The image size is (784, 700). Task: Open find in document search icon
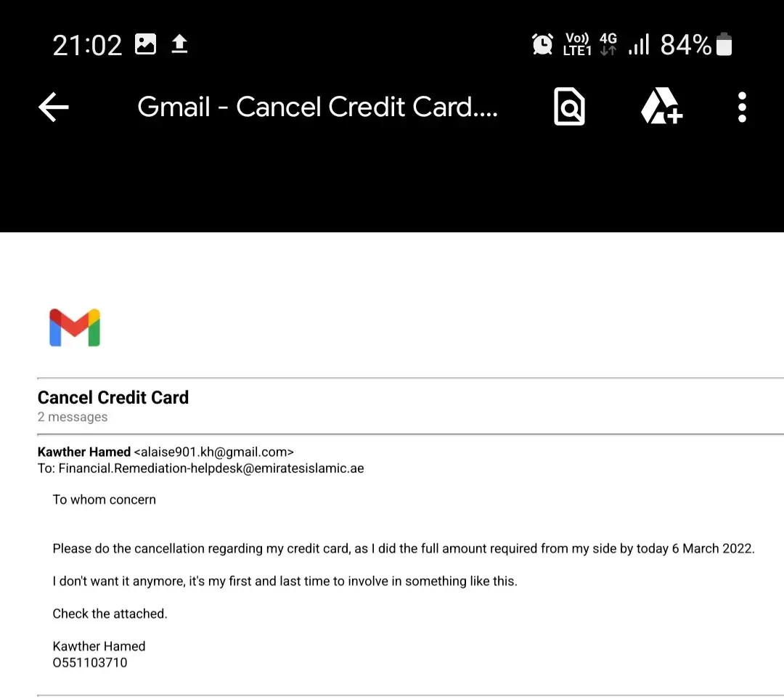(x=569, y=107)
